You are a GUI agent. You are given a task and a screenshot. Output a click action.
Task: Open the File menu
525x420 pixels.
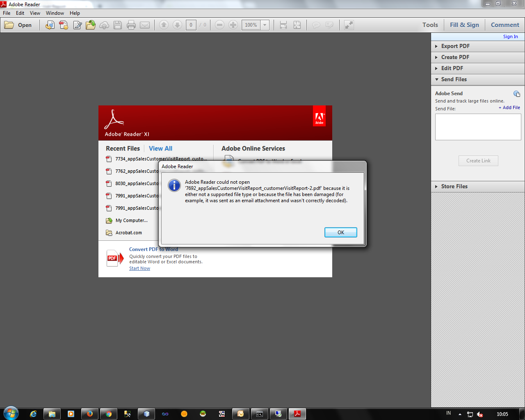tap(7, 13)
